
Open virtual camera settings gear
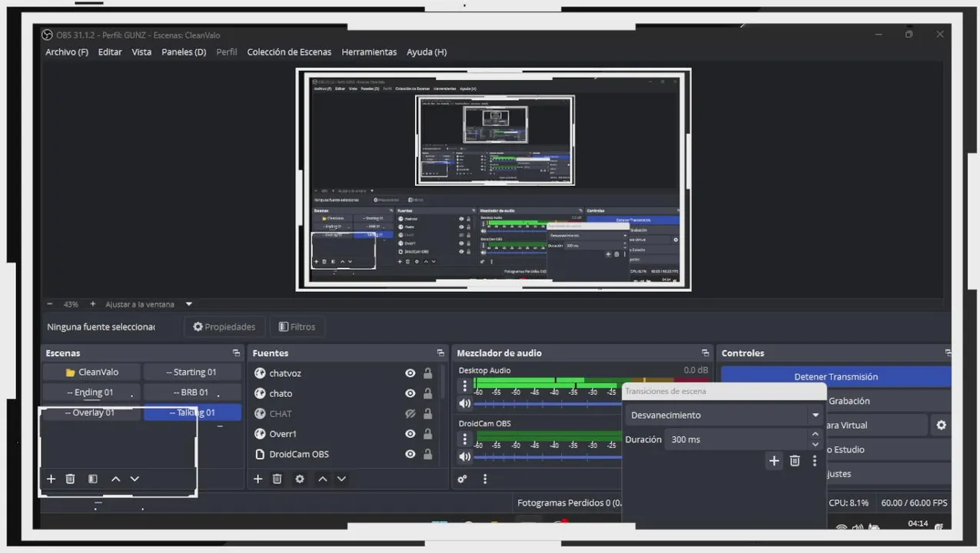(x=941, y=425)
